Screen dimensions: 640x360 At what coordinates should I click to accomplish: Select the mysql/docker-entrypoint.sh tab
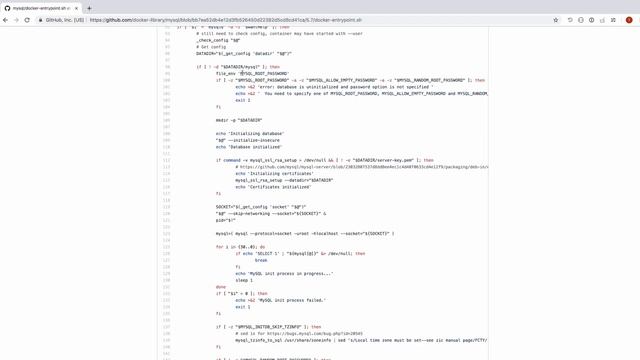41,8
